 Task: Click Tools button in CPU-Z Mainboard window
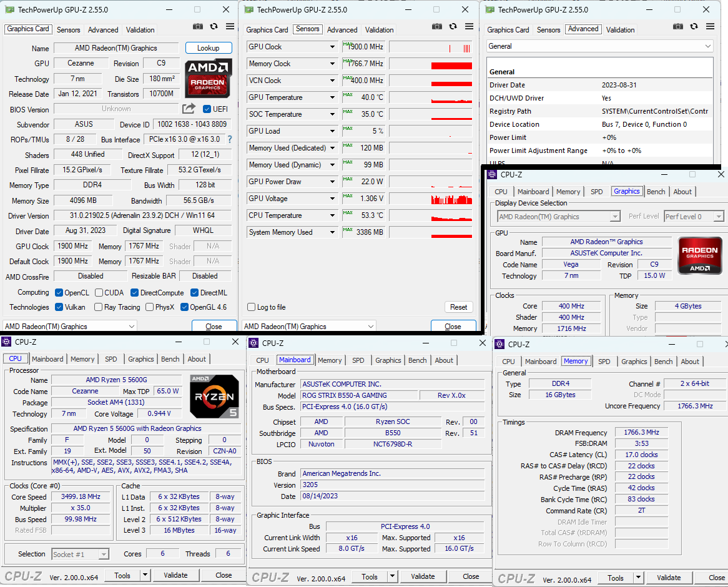(x=370, y=577)
